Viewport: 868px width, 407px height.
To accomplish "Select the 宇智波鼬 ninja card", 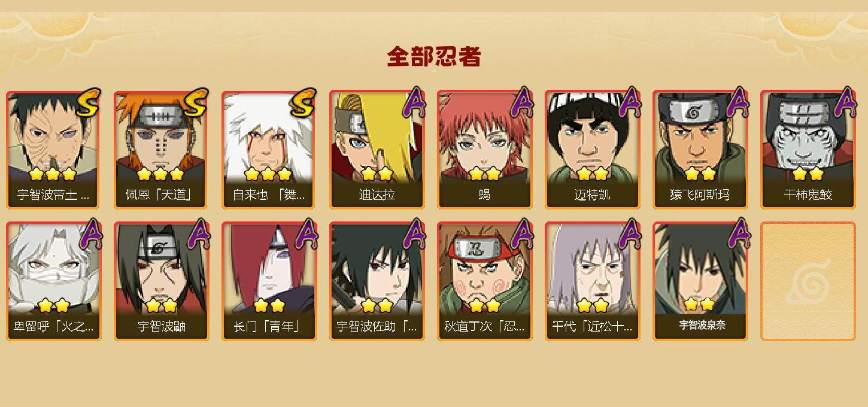I will point(162,281).
